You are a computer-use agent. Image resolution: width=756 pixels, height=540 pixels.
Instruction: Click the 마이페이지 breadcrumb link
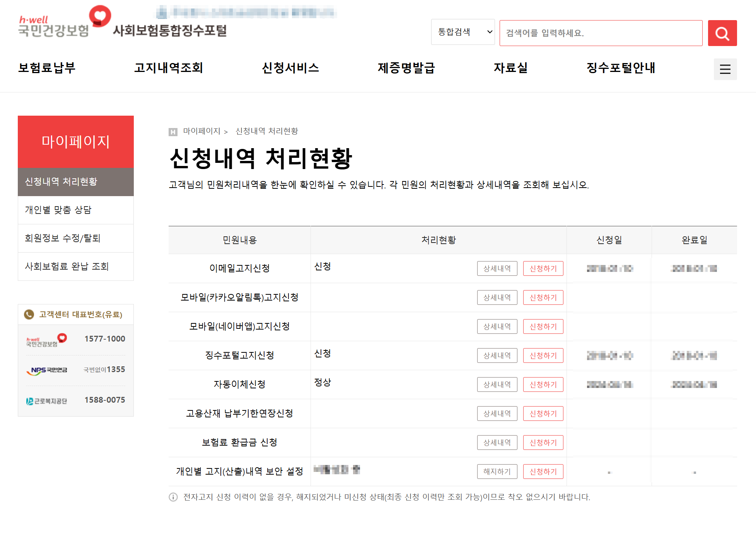201,131
